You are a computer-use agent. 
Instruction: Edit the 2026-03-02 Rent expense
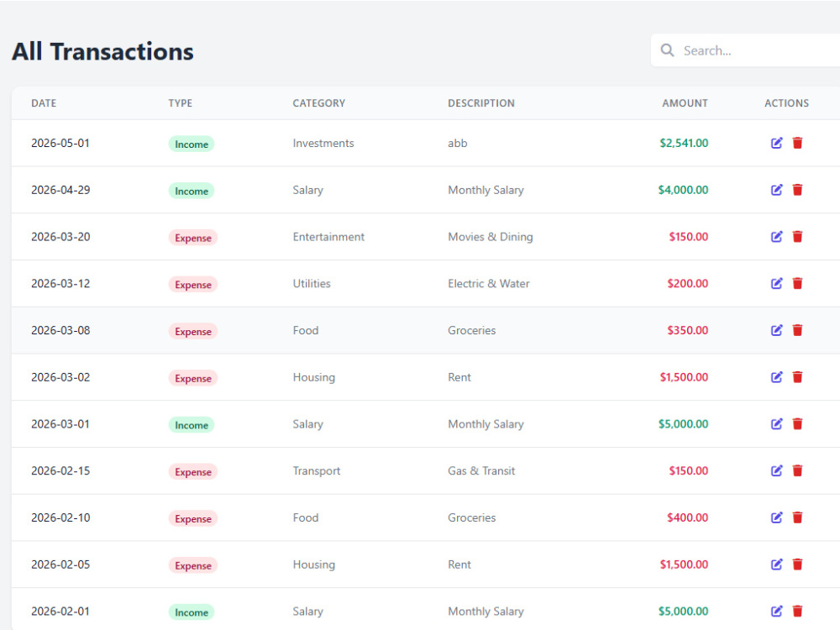point(776,377)
